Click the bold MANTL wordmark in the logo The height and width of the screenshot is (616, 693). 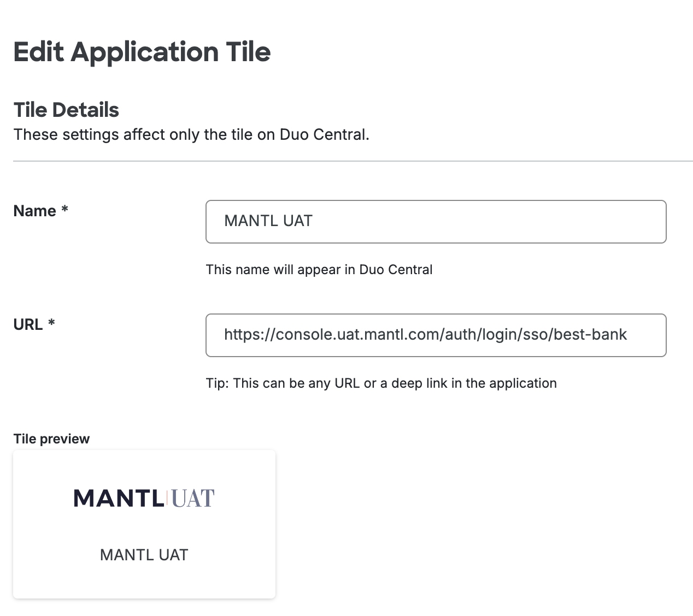(x=119, y=498)
